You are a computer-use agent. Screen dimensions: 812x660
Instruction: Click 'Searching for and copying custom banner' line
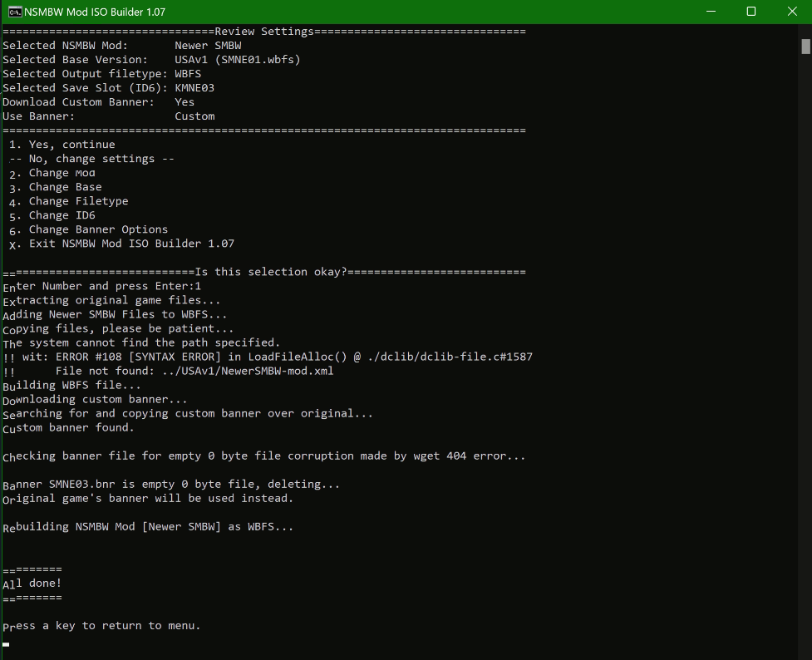[188, 413]
